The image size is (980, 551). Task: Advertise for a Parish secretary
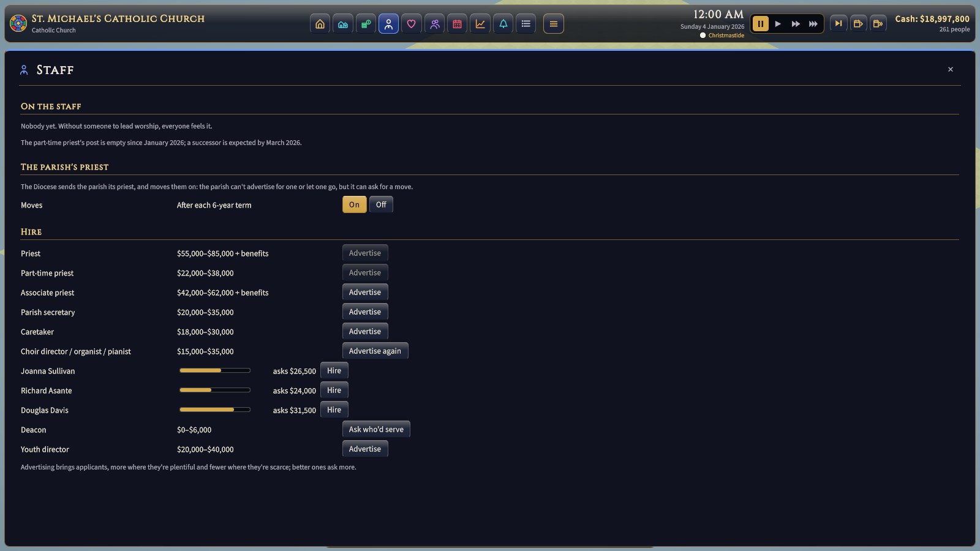pyautogui.click(x=365, y=312)
